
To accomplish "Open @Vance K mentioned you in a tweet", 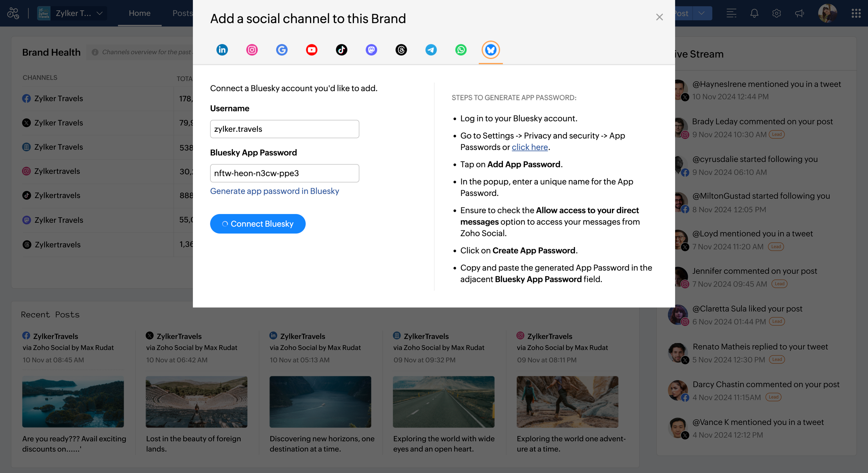I will (758, 423).
